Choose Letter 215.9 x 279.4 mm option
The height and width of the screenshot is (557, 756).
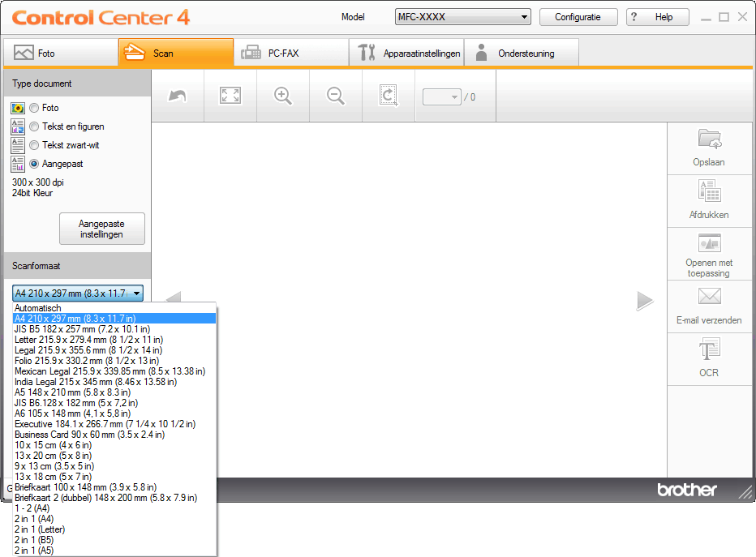tap(114, 340)
